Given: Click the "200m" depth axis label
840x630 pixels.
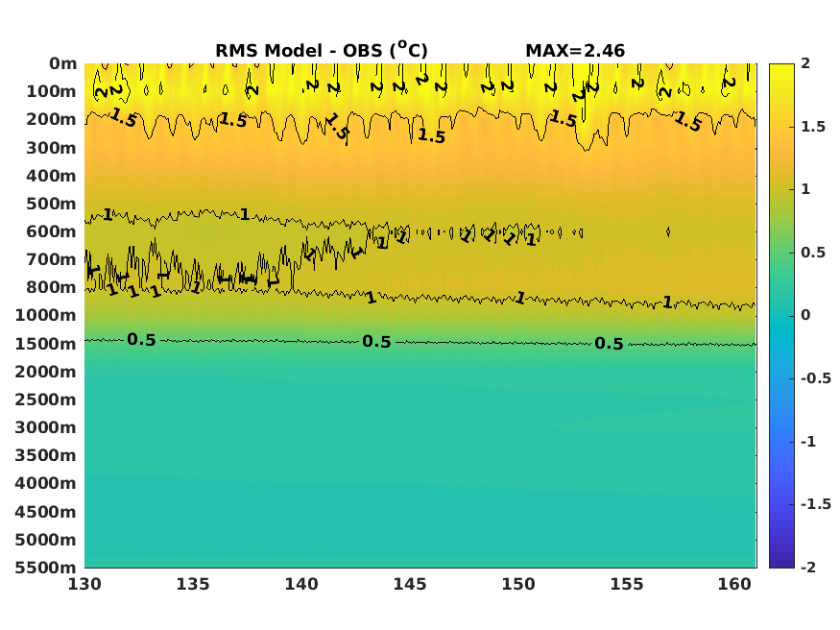Looking at the screenshot, I should tap(52, 119).
